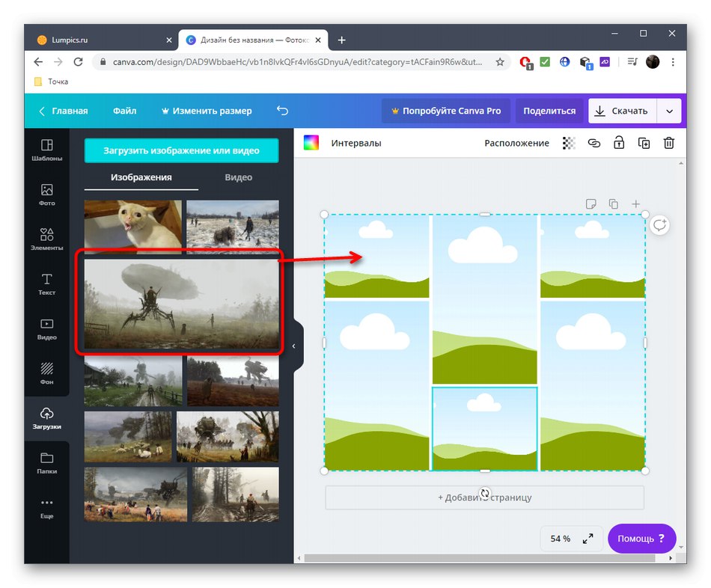711x588 pixels.
Task: Click the link chain icon
Action: (593, 144)
